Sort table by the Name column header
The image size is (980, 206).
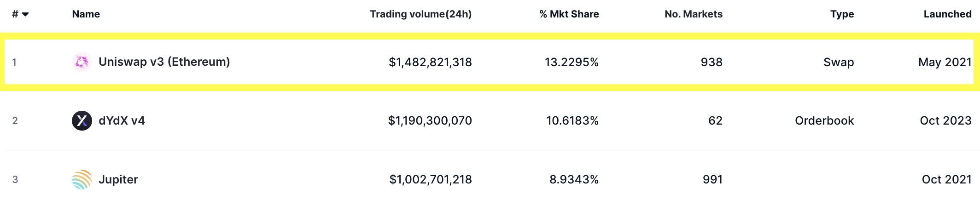click(86, 14)
